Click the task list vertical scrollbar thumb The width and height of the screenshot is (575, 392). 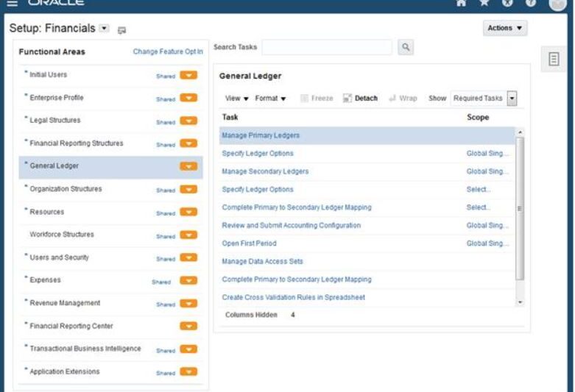click(519, 208)
